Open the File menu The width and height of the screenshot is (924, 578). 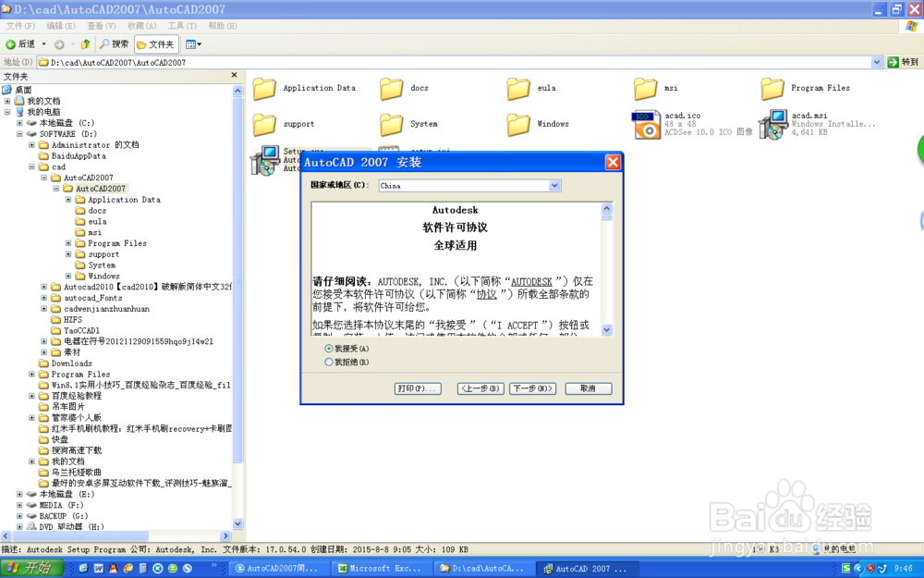20,26
